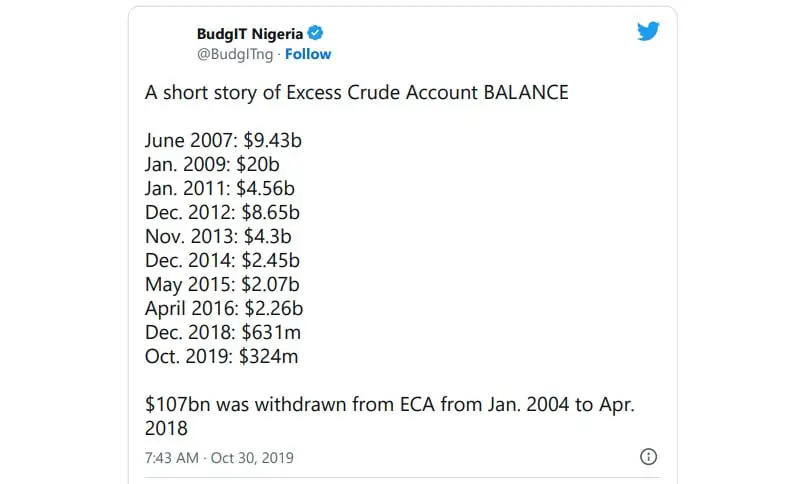This screenshot has width=802, height=484.
Task: Click the Twitter bird logo icon
Action: click(x=648, y=31)
